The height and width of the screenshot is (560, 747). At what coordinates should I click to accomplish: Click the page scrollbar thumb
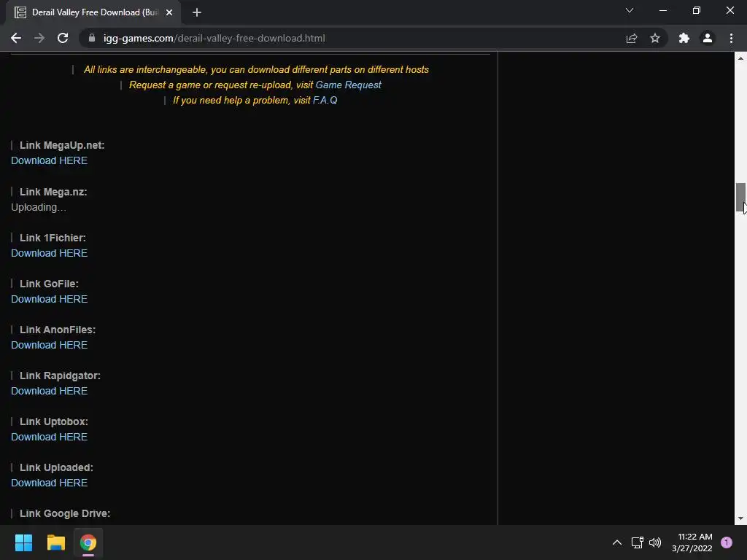click(x=740, y=197)
